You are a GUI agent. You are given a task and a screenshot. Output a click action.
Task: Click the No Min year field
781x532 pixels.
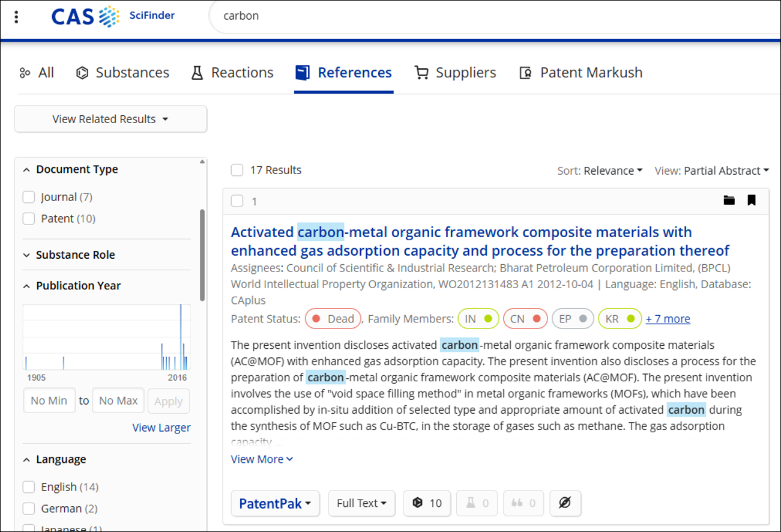(x=49, y=401)
